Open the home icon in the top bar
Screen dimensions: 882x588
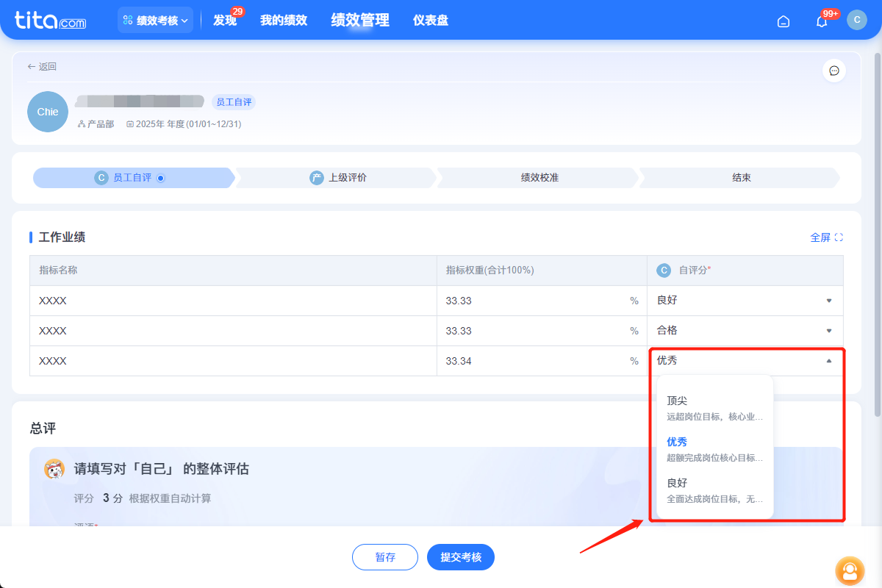(x=783, y=21)
